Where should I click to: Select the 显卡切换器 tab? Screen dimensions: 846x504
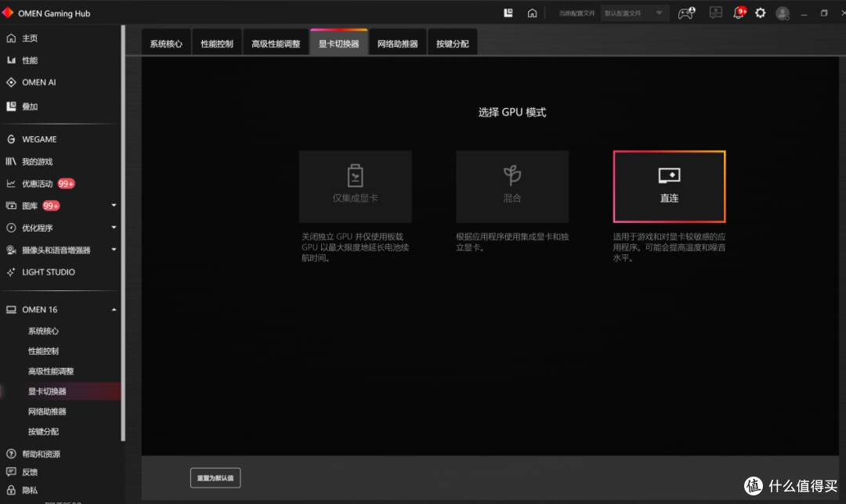(x=339, y=42)
